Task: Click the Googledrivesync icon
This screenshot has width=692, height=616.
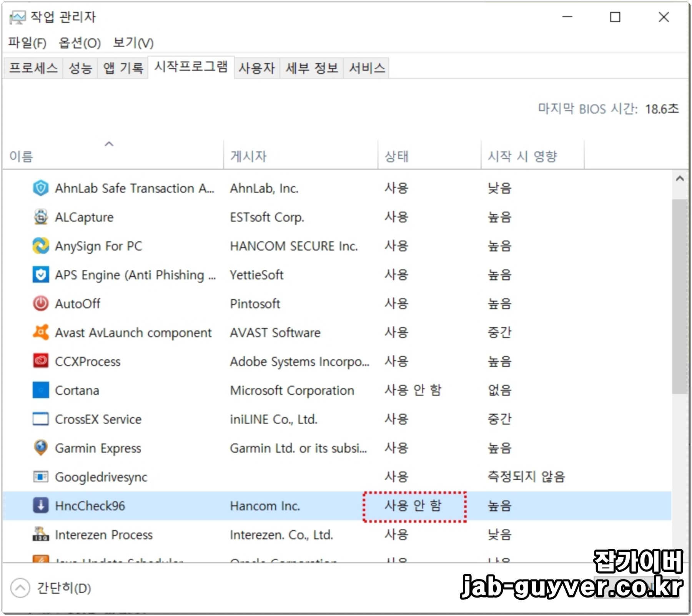Action: click(x=40, y=477)
